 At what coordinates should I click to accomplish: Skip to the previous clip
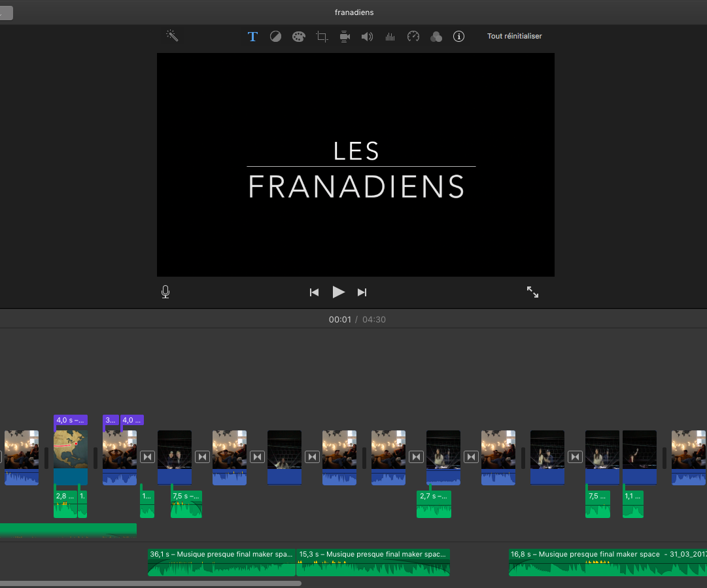[314, 292]
